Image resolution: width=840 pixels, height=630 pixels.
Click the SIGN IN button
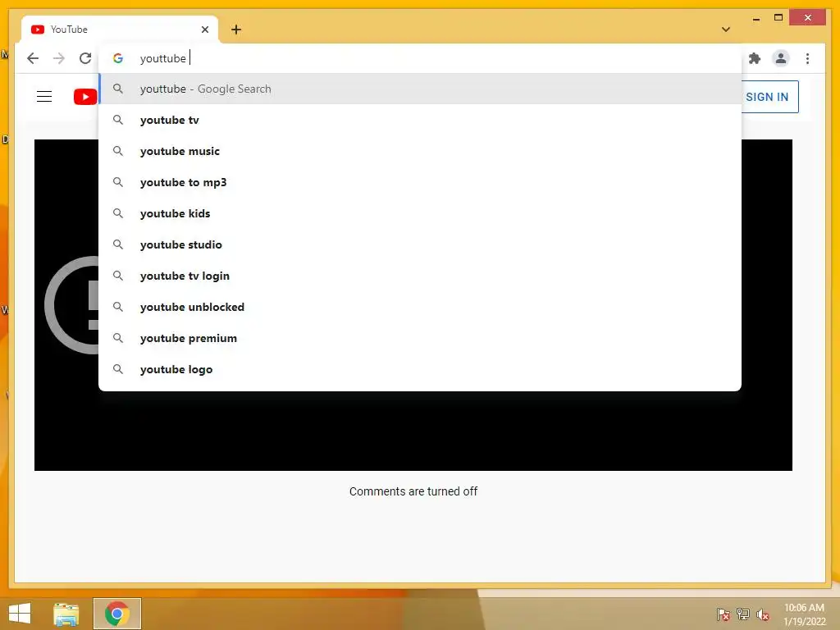coord(769,97)
